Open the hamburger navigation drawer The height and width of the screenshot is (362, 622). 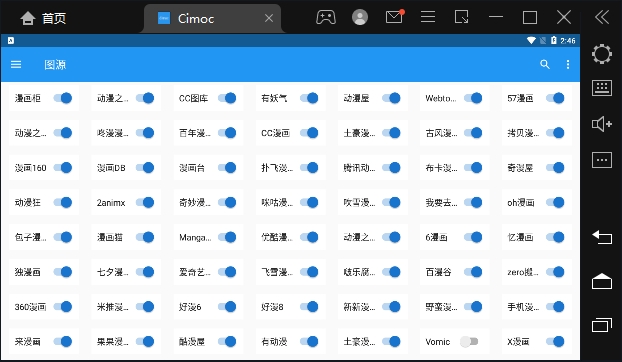16,64
